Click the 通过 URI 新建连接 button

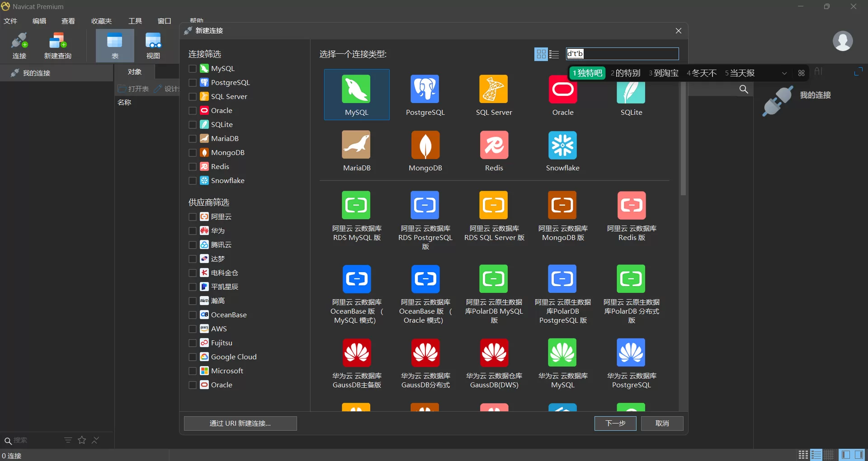coord(240,423)
